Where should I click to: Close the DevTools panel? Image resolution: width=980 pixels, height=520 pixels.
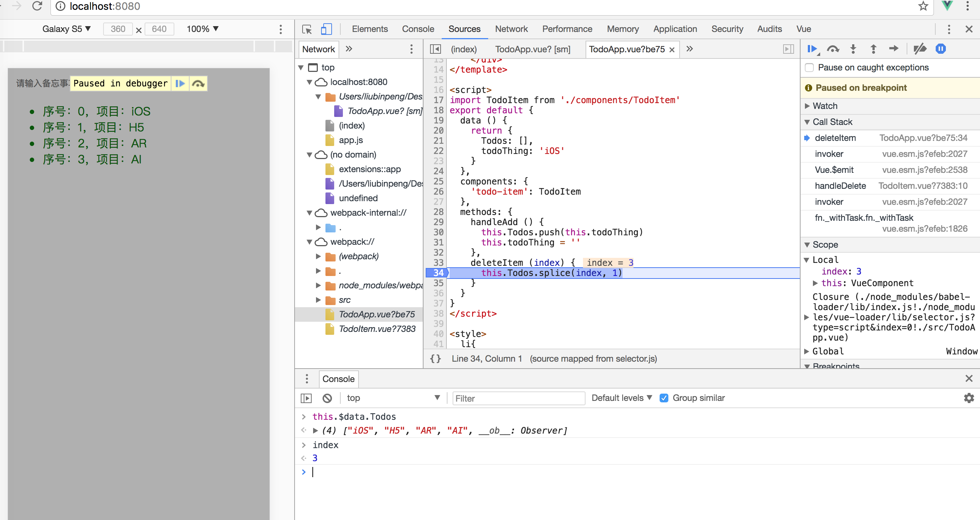pos(969,29)
